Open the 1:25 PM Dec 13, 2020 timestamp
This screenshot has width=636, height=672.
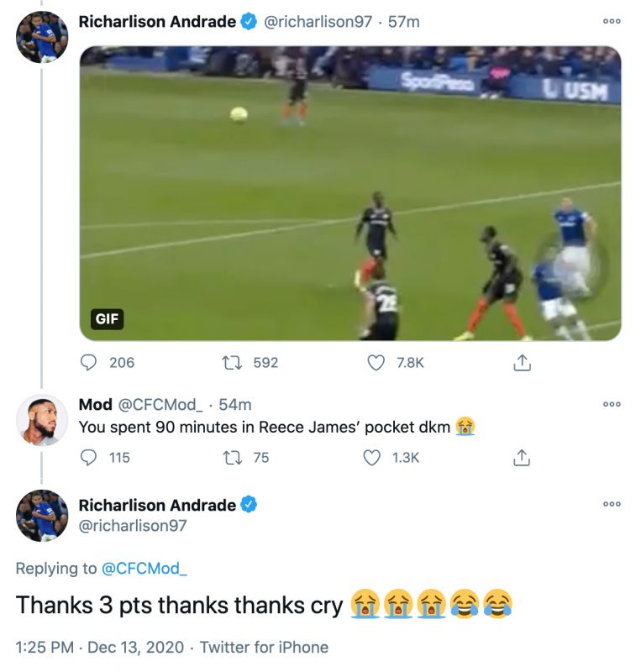click(100, 648)
